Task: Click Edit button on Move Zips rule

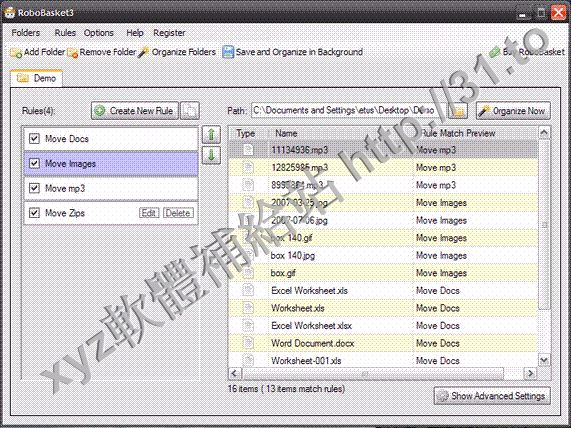Action: [149, 213]
